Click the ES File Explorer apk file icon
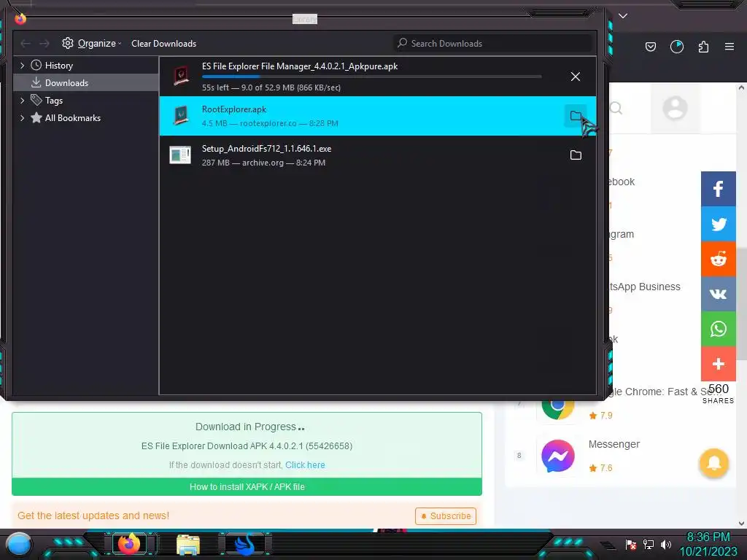The width and height of the screenshot is (747, 560). [x=181, y=76]
